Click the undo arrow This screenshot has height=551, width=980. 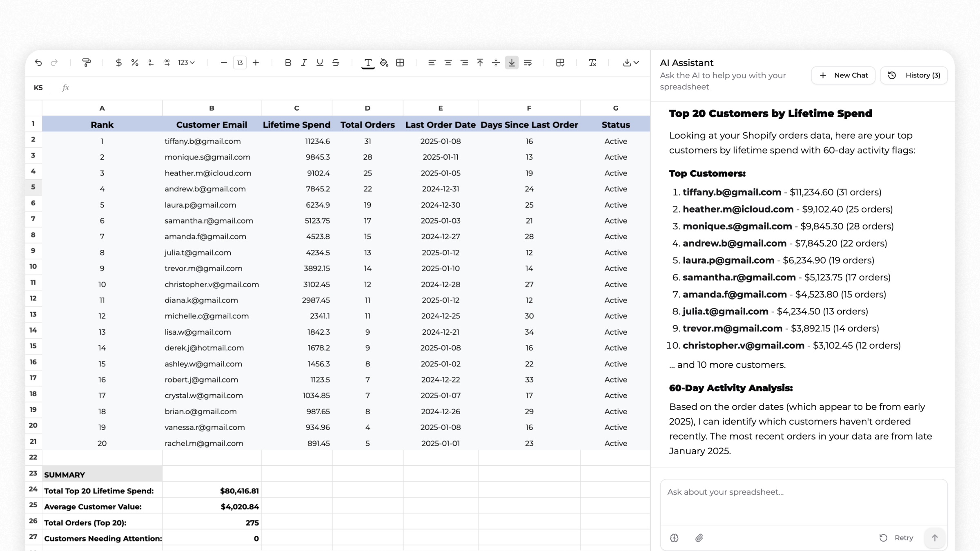pyautogui.click(x=38, y=62)
